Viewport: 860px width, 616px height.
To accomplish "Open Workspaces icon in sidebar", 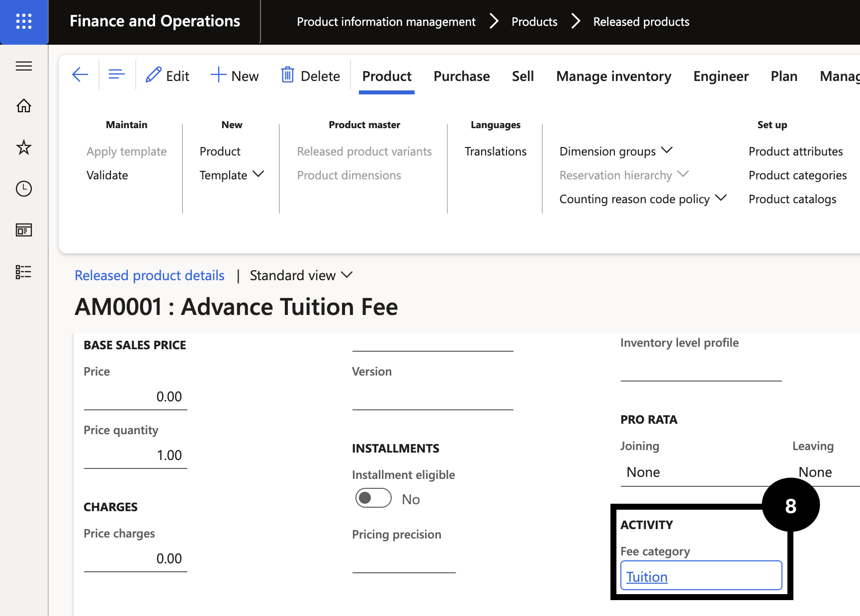I will coord(24,230).
